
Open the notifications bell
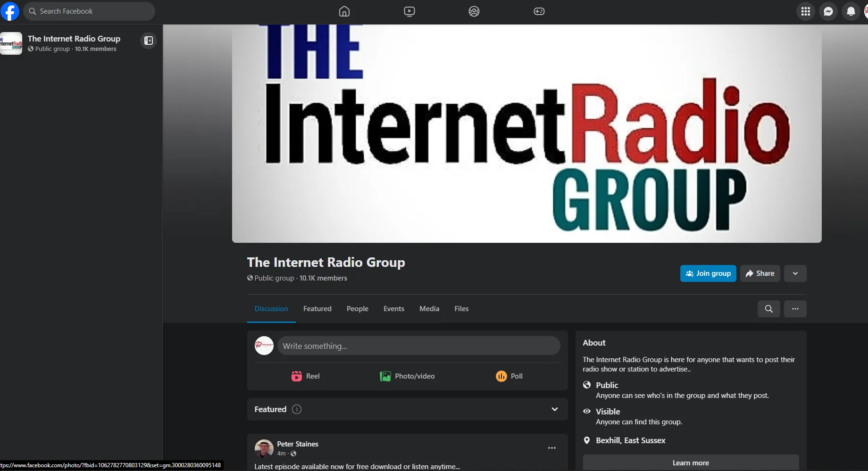tap(851, 11)
